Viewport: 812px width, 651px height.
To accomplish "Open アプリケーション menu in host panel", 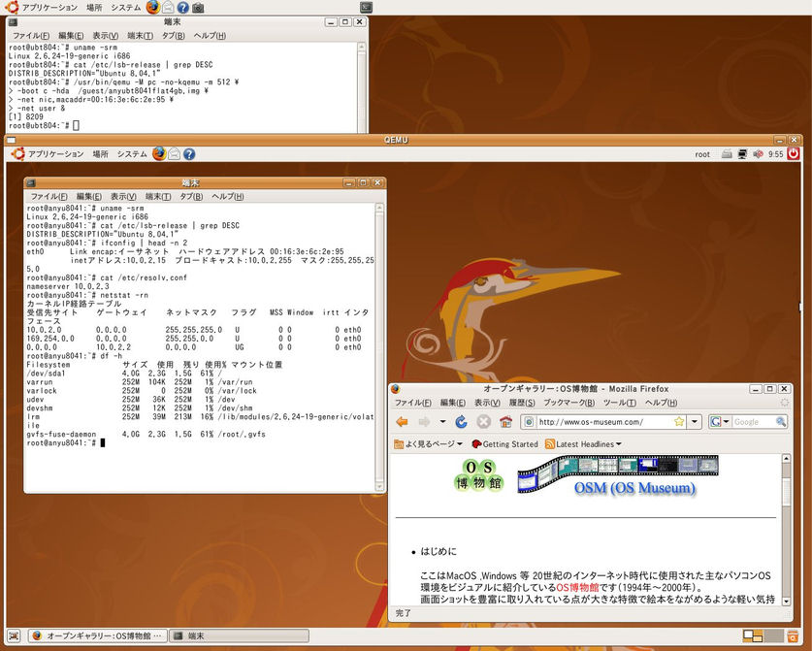I will pyautogui.click(x=49, y=8).
